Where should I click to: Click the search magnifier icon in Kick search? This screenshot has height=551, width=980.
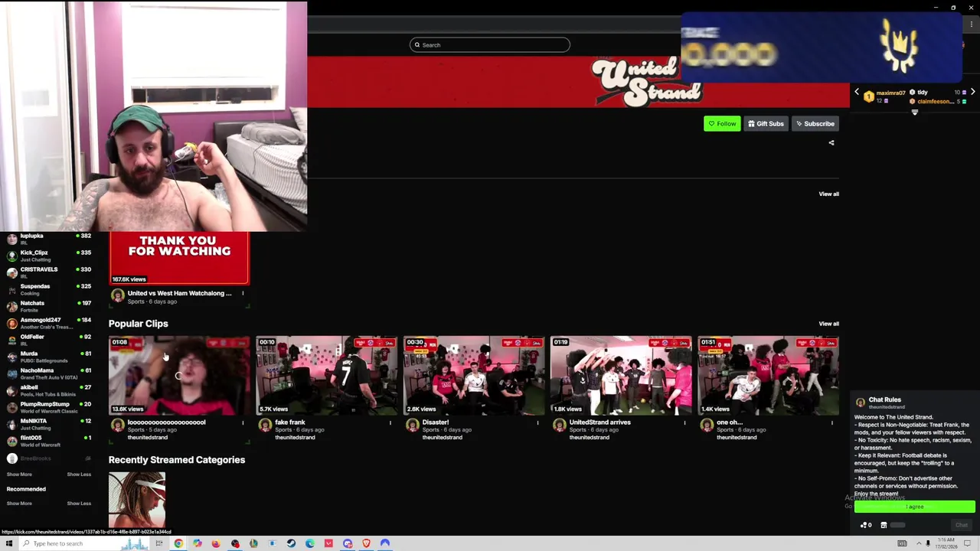tap(417, 45)
